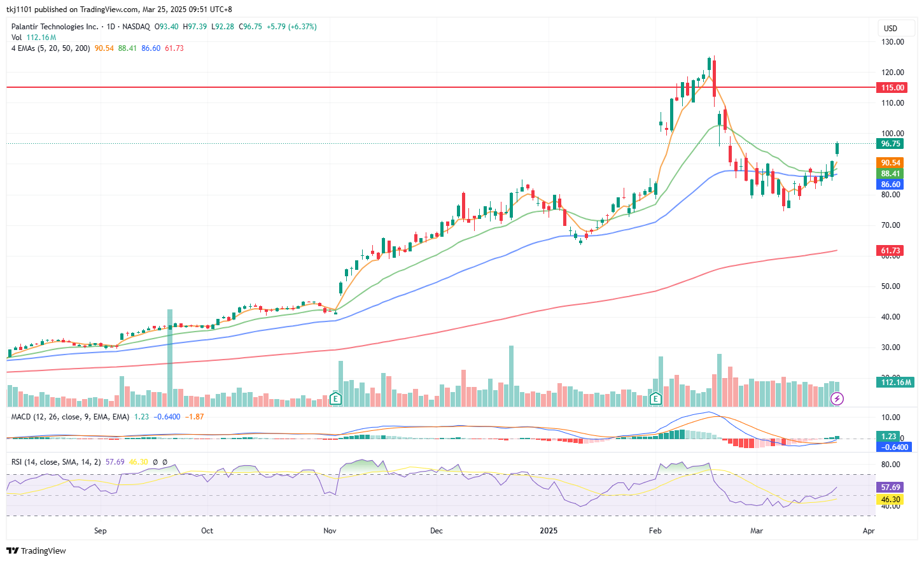Screen dimensions: 924x562
Task: Click the 'Sep' time axis label
Action: coord(101,531)
